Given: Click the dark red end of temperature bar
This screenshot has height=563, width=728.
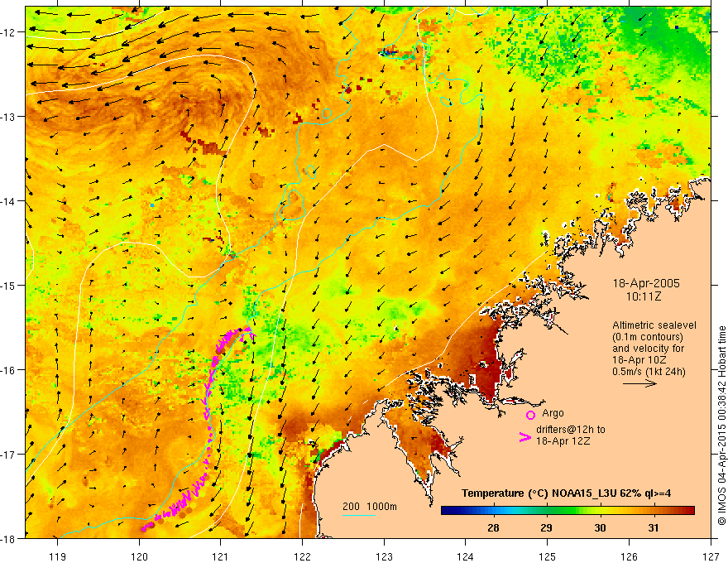Looking at the screenshot, I should click(x=691, y=511).
